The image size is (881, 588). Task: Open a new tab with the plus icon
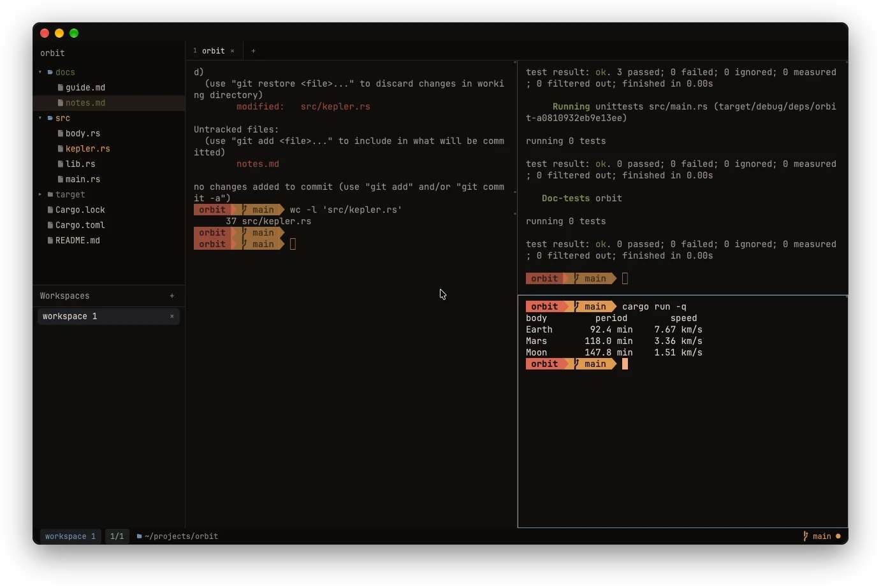[253, 51]
